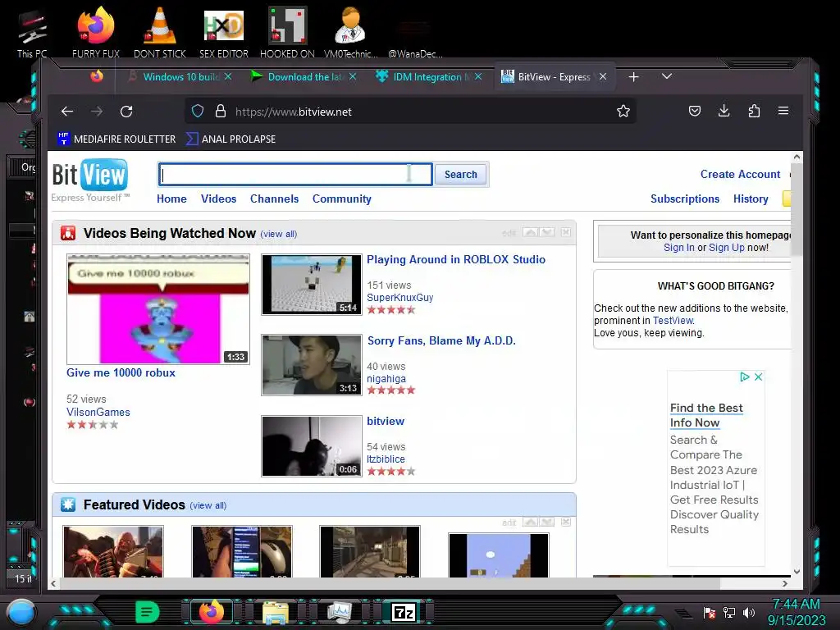
Task: Go back with the browser back arrow
Action: [67, 112]
